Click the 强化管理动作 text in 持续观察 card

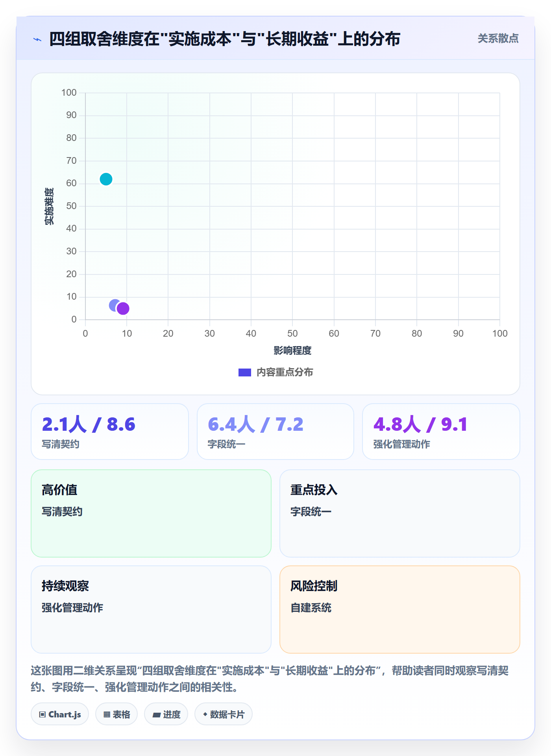[72, 608]
